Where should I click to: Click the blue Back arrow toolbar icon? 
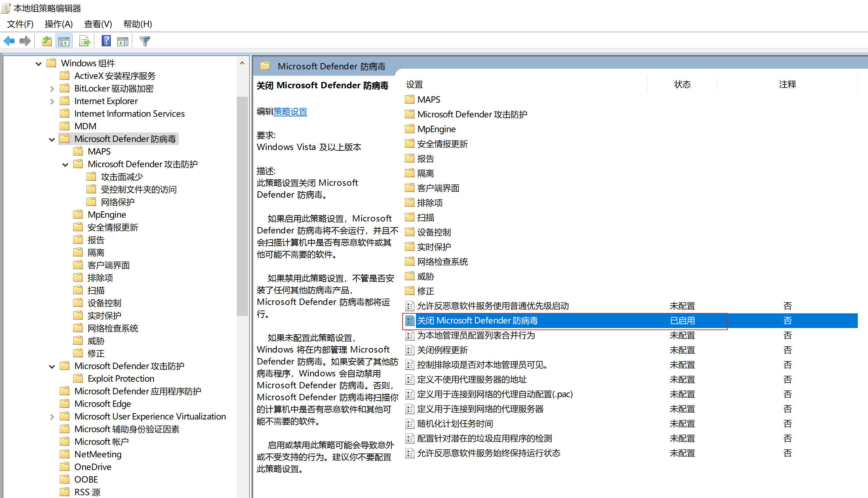(9, 41)
